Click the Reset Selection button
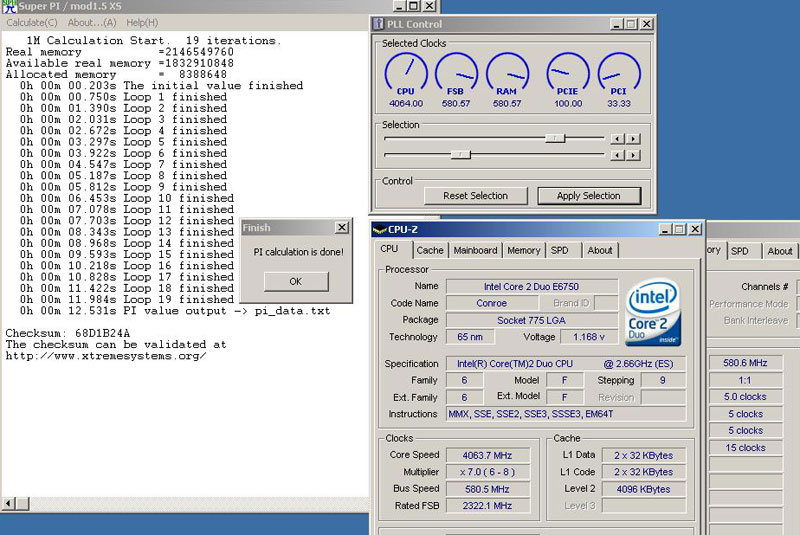The width and height of the screenshot is (800, 535). pos(475,196)
